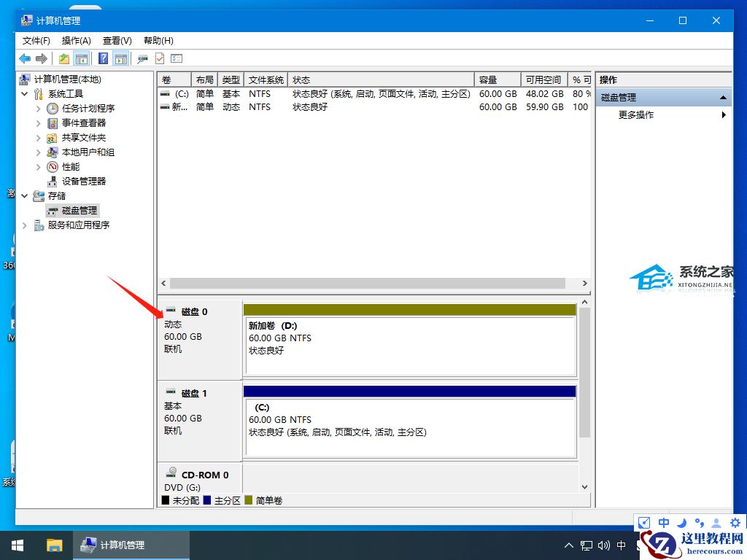Sort by the 类型 column header

pos(231,80)
